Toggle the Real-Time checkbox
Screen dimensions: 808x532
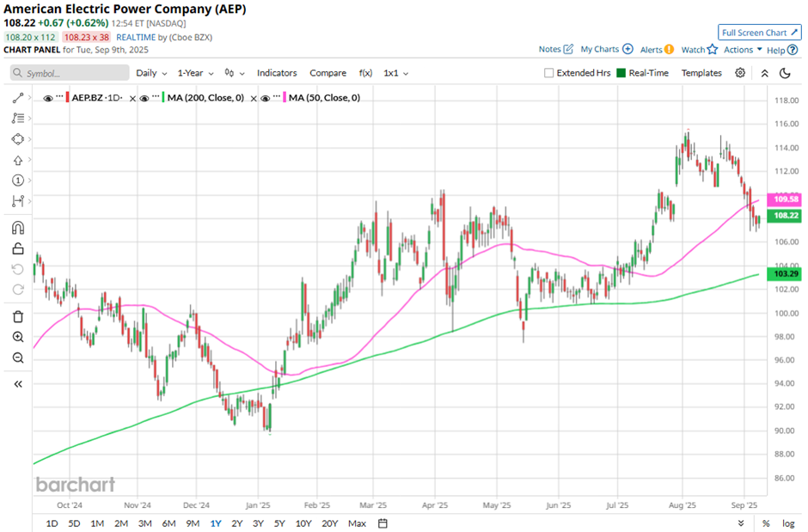[x=621, y=73]
